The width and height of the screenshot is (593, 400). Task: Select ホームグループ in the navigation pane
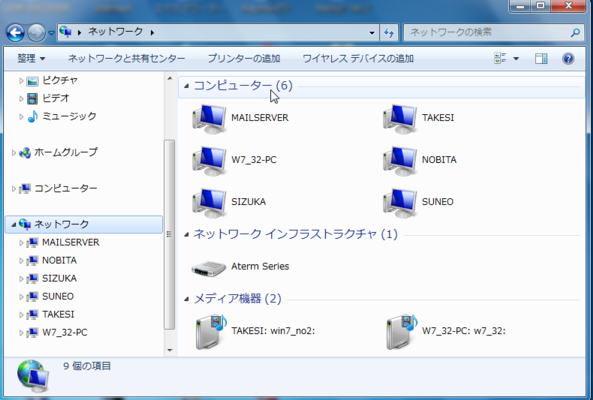[x=66, y=152]
